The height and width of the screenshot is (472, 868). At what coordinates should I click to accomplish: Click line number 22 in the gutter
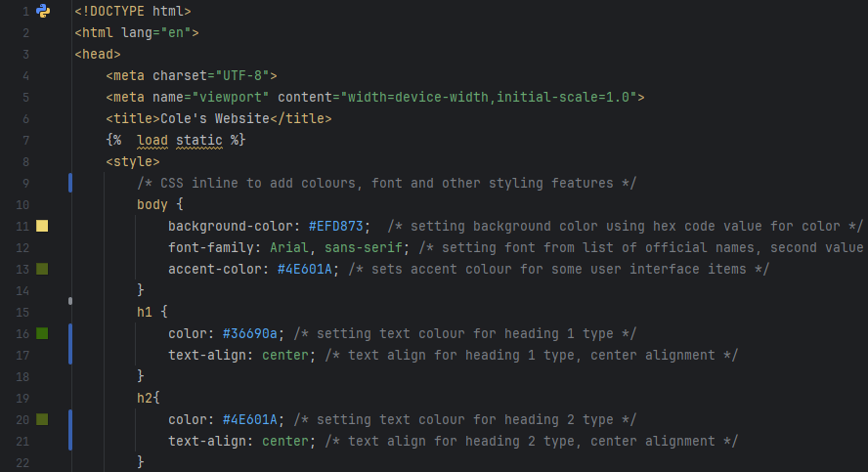tap(22, 461)
